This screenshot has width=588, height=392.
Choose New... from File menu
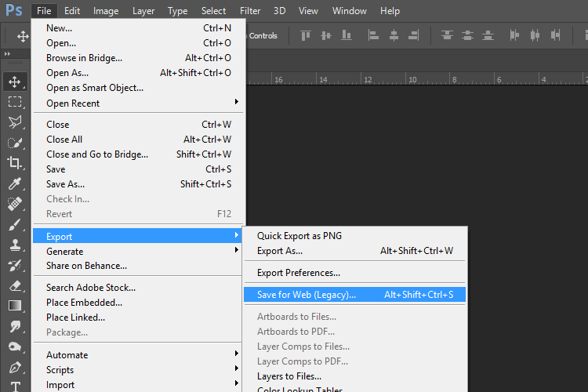pos(138,28)
